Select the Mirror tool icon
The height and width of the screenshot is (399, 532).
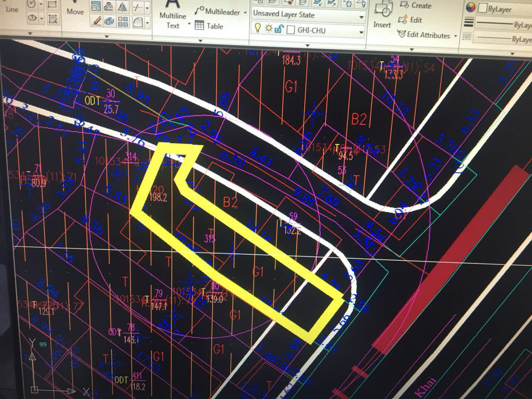tap(123, 7)
